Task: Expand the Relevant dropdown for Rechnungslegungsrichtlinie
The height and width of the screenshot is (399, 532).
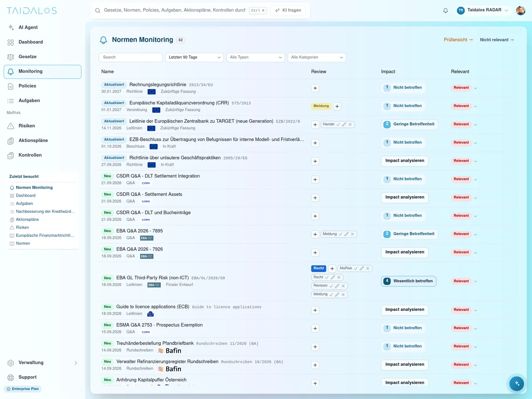Action: [x=475, y=88]
